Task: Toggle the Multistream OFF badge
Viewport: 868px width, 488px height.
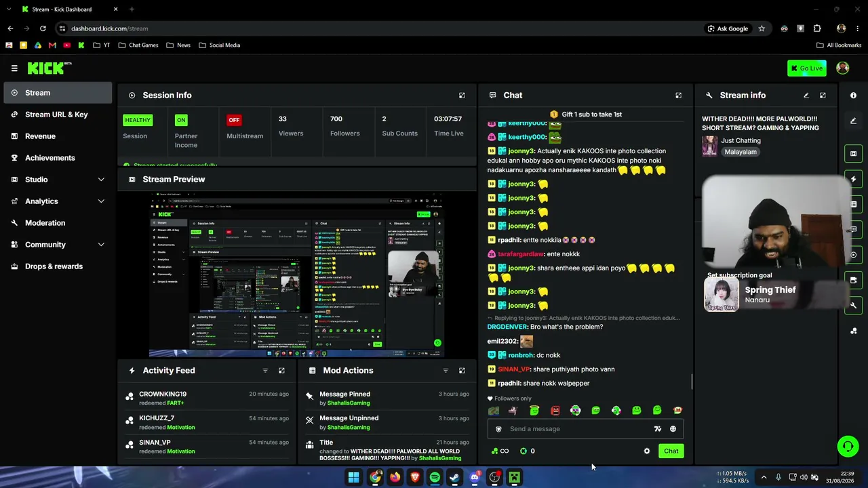Action: [234, 120]
